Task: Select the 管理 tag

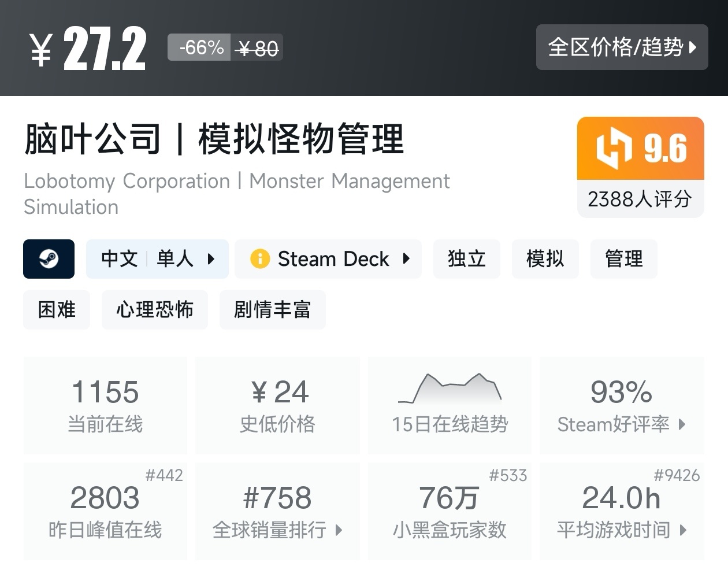Action: click(x=624, y=259)
